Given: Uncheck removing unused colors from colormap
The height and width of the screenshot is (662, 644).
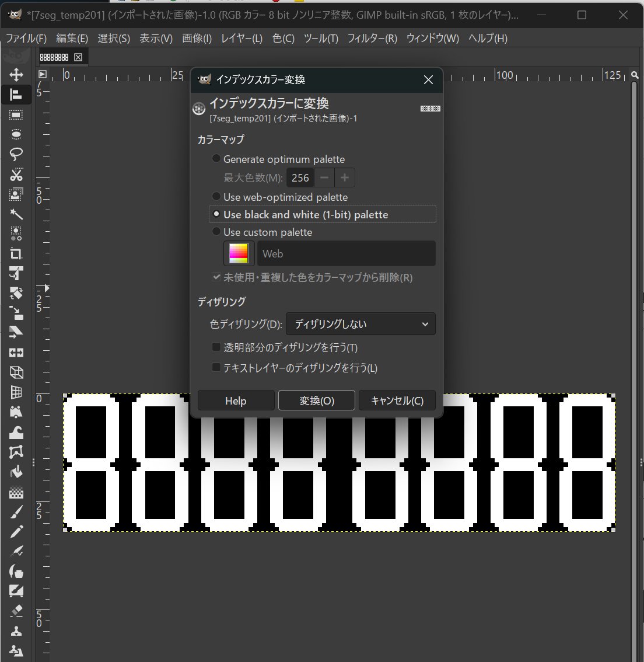Looking at the screenshot, I should [216, 277].
